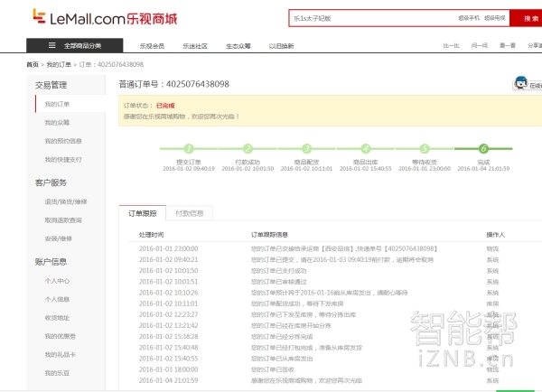Click progress step 1 提交订单 circle
542x392 pixels.
click(189, 149)
